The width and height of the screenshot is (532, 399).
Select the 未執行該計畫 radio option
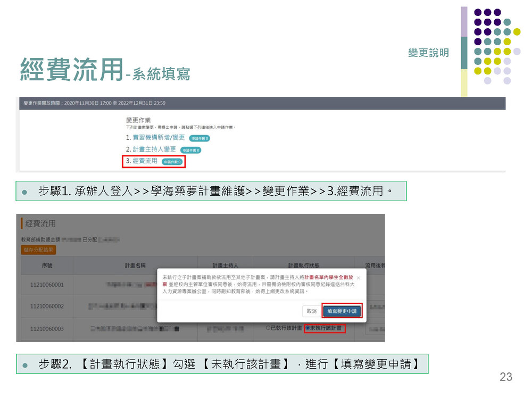click(307, 328)
